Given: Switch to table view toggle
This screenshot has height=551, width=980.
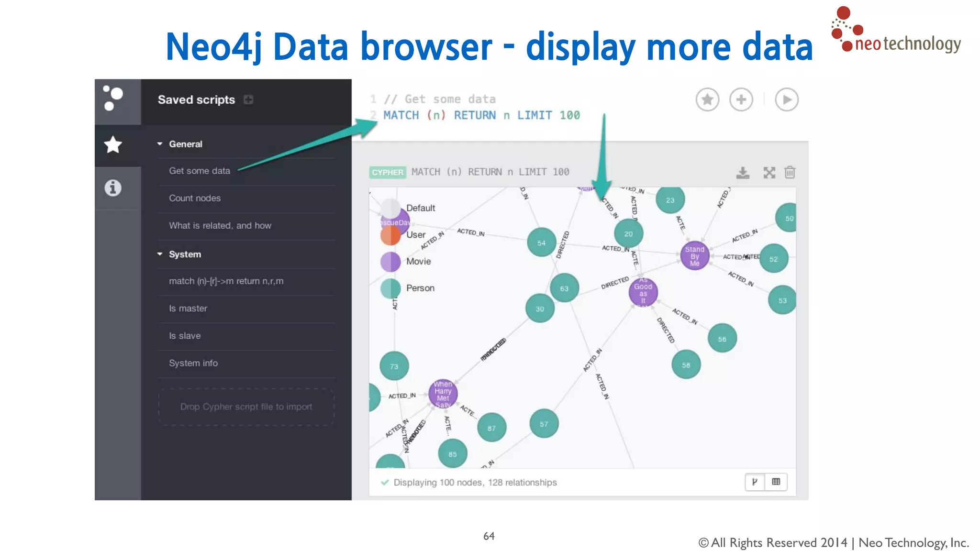Looking at the screenshot, I should coord(776,482).
